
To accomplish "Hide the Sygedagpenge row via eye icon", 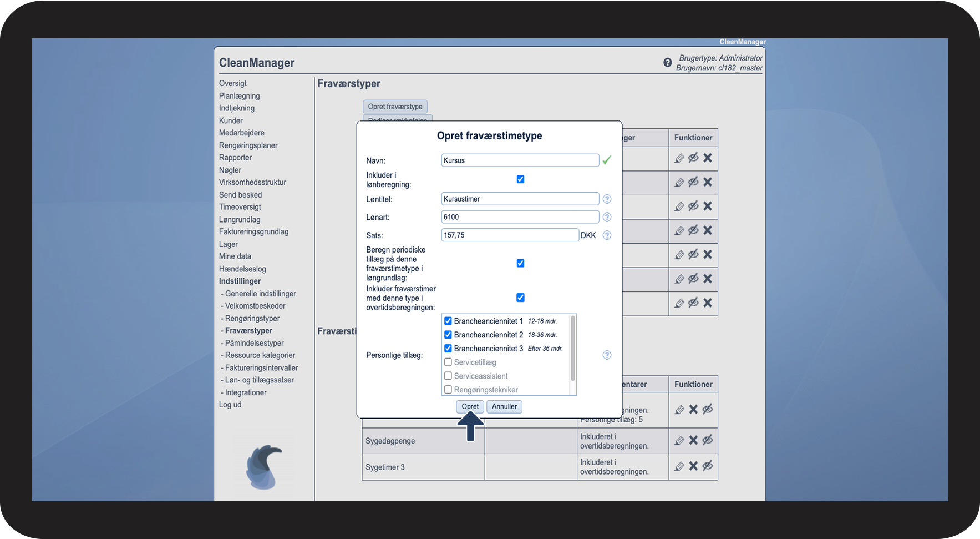I will 708,440.
